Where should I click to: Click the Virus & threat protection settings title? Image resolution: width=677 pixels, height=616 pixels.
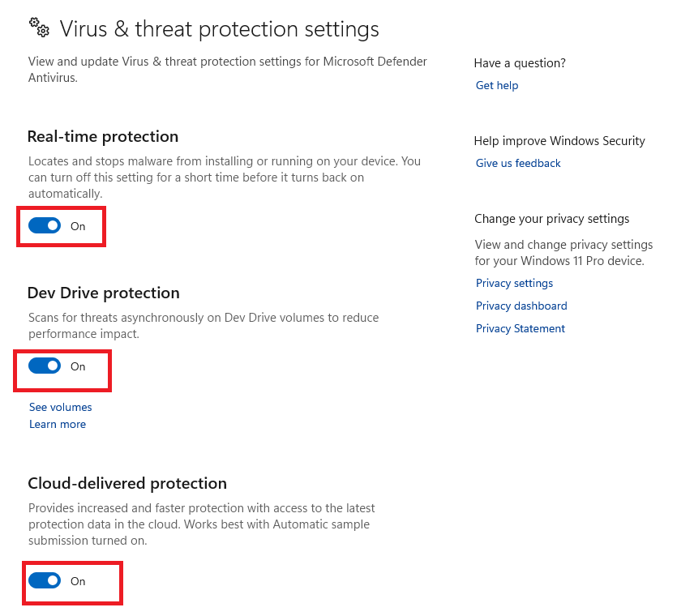pos(219,29)
